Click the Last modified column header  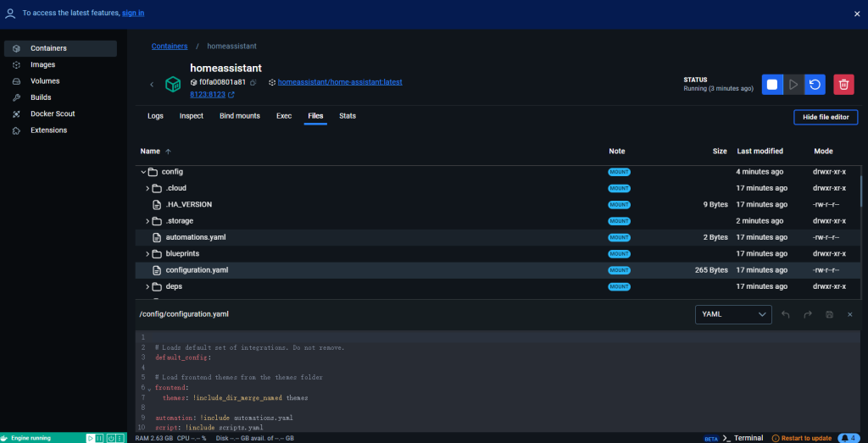[x=760, y=151]
